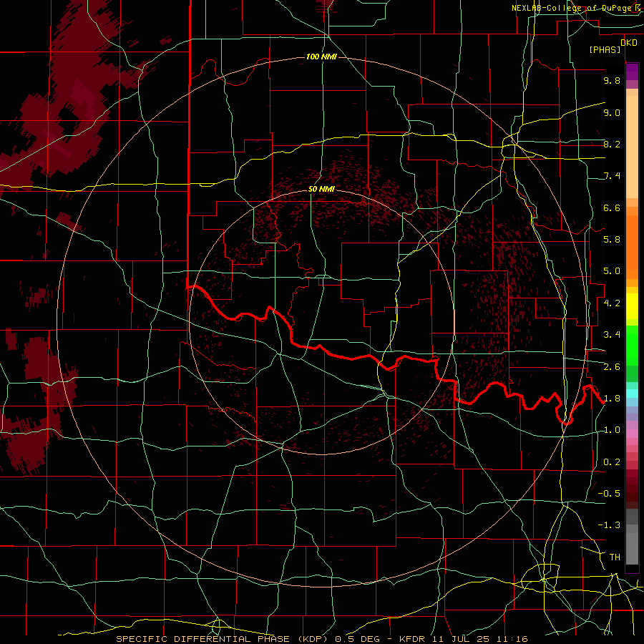The width and height of the screenshot is (644, 644).
Task: Select the 9.8 value on color scale
Action: [612, 80]
